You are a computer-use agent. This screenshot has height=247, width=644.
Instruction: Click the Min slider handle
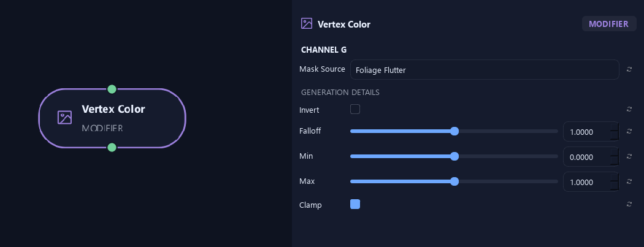click(454, 156)
